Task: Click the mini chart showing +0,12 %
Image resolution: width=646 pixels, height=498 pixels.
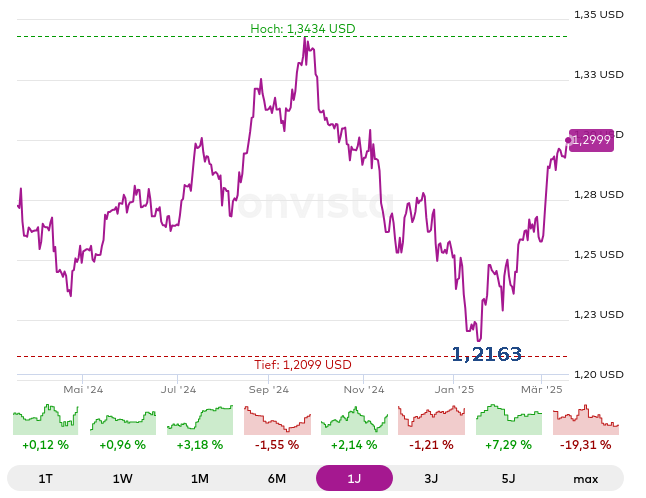Action: tap(45, 420)
